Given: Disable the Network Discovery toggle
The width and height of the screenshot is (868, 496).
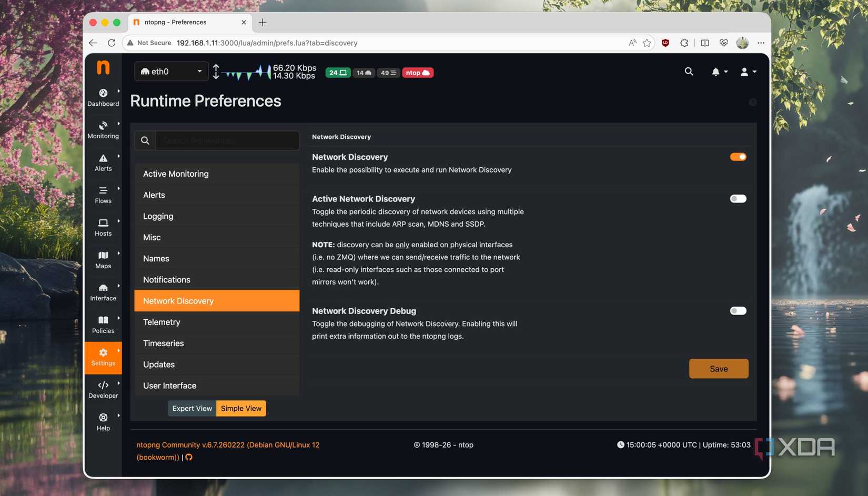Looking at the screenshot, I should click(x=738, y=157).
